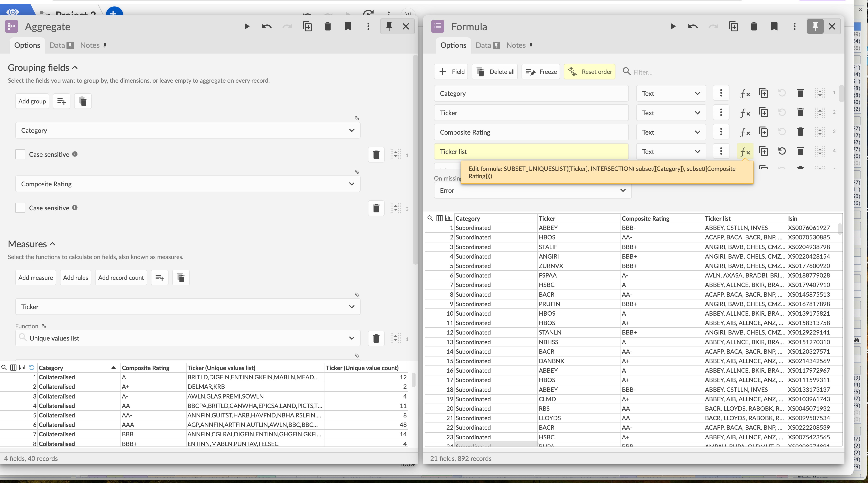The image size is (868, 483).
Task: Search the Formula data table
Action: (430, 218)
